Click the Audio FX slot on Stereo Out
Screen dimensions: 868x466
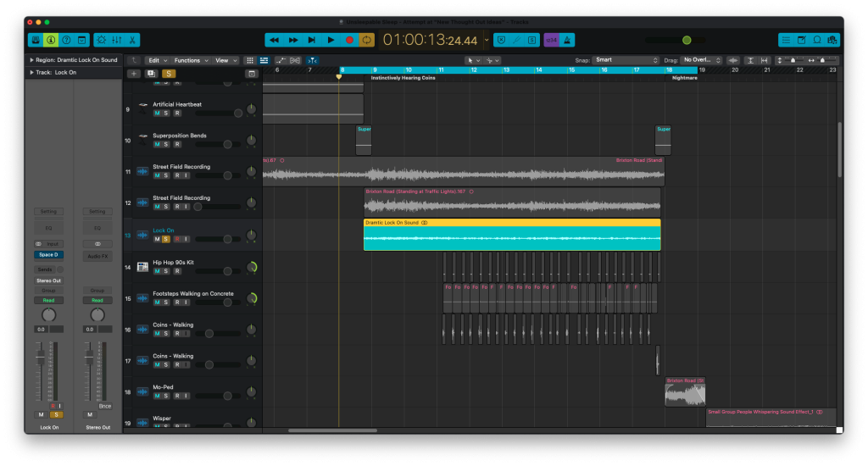pyautogui.click(x=97, y=256)
